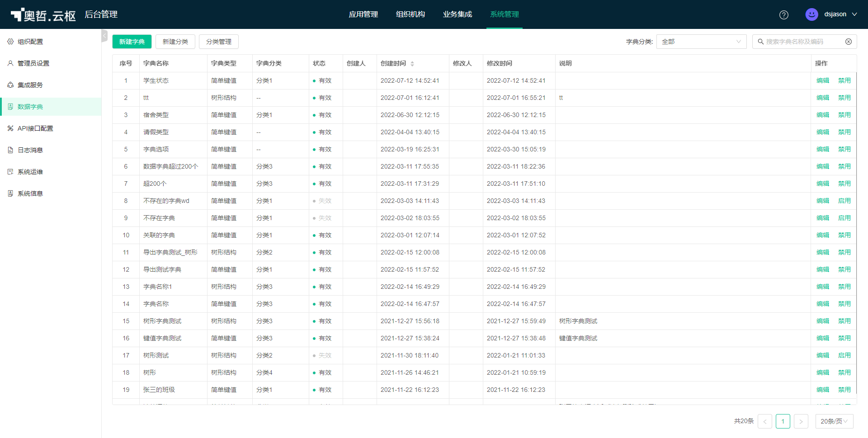This screenshot has width=868, height=438.
Task: Disable the 宿舍类型 dictionary
Action: pyautogui.click(x=844, y=115)
